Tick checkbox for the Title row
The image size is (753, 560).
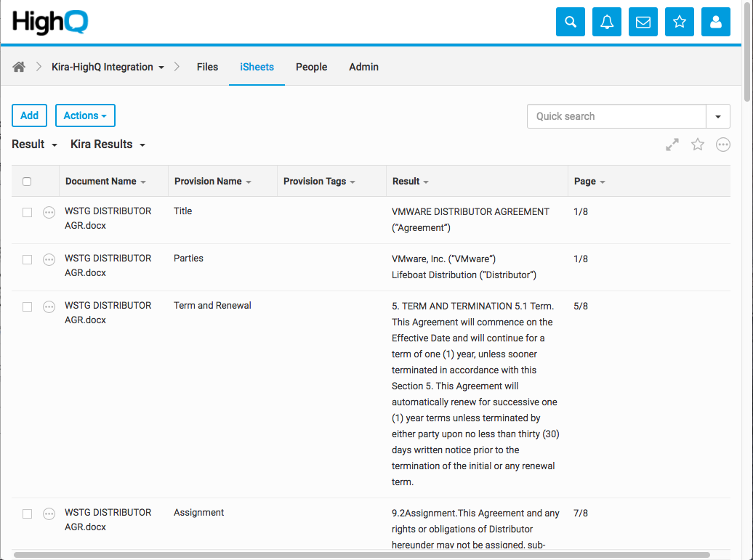[x=28, y=212]
